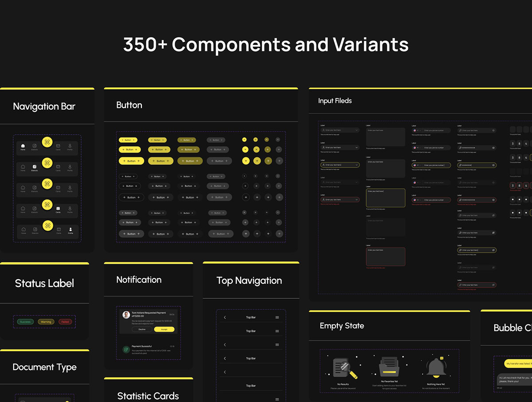This screenshot has width=532, height=402.
Task: Click the 'Document Type' panel heading
Action: (x=44, y=367)
